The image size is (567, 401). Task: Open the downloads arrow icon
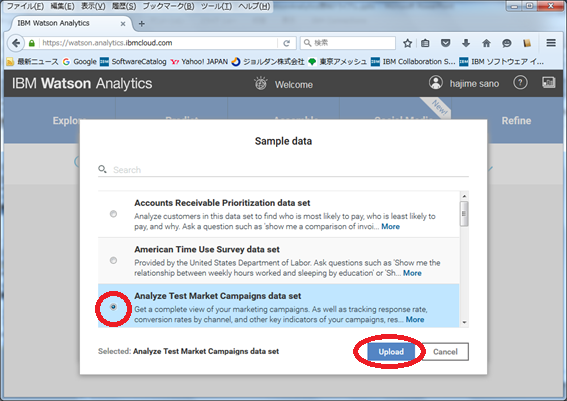click(x=466, y=43)
